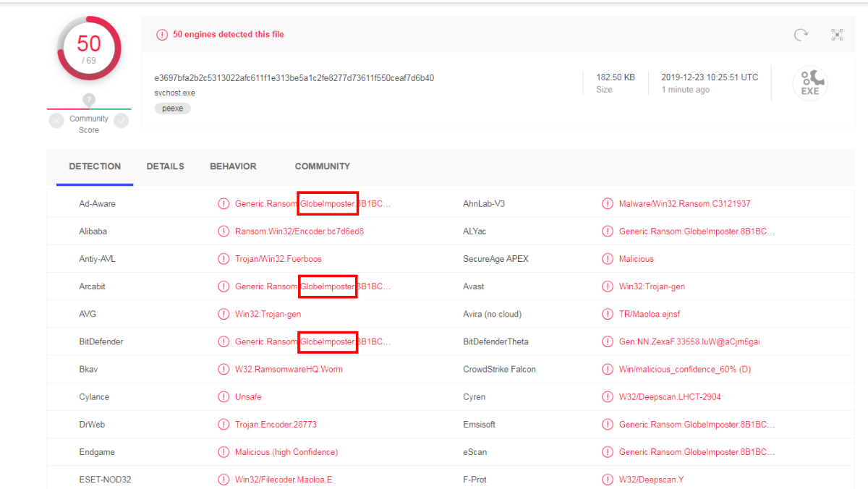Click the community score red-green bar
Viewport: 868px width, 489px height.
pyautogui.click(x=89, y=109)
